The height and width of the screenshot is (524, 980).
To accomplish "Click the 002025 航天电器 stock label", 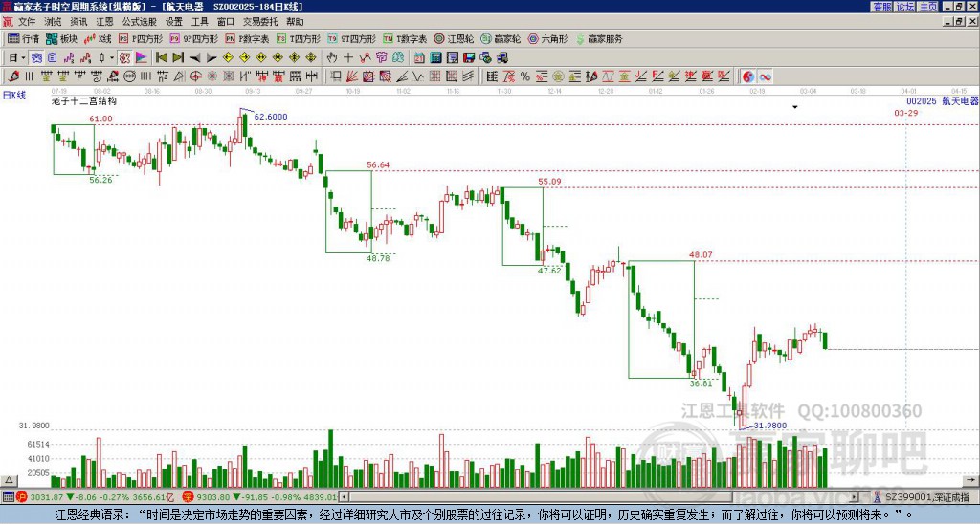I will click(943, 101).
